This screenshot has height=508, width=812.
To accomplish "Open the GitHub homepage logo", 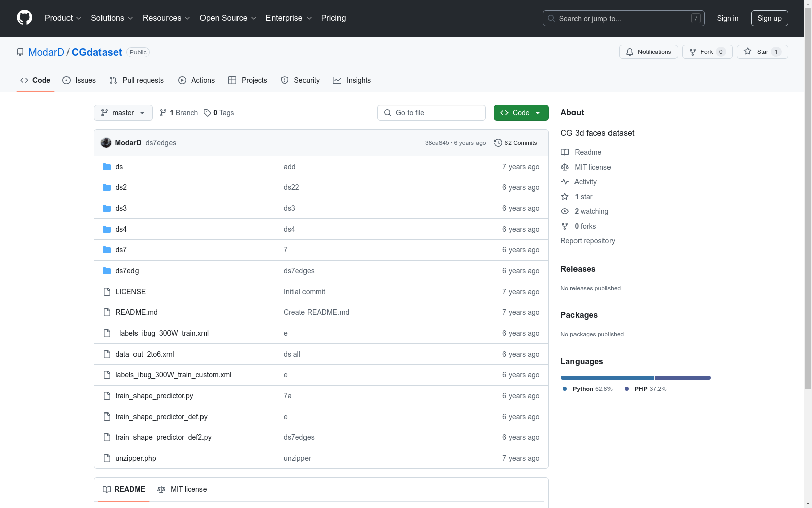I will tap(24, 18).
